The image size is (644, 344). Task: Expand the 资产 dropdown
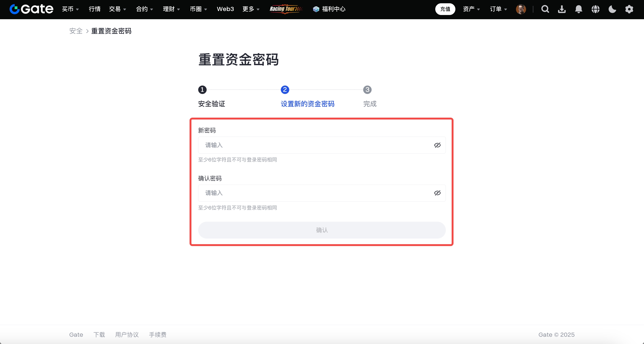click(x=471, y=9)
